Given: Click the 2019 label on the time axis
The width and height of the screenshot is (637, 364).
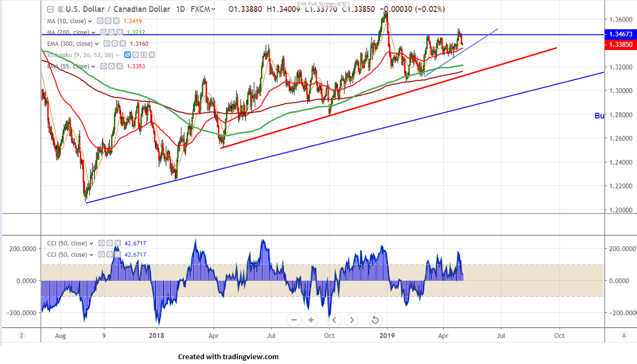Looking at the screenshot, I should 387,336.
